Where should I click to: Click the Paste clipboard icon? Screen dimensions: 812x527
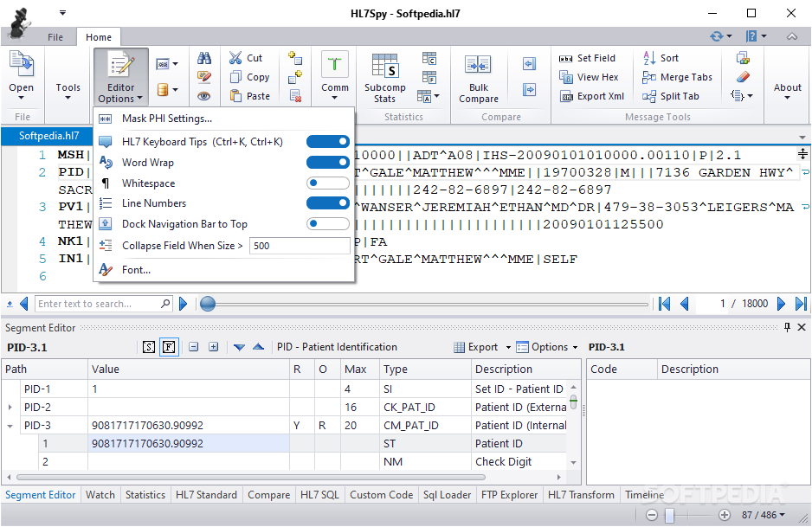click(x=235, y=96)
